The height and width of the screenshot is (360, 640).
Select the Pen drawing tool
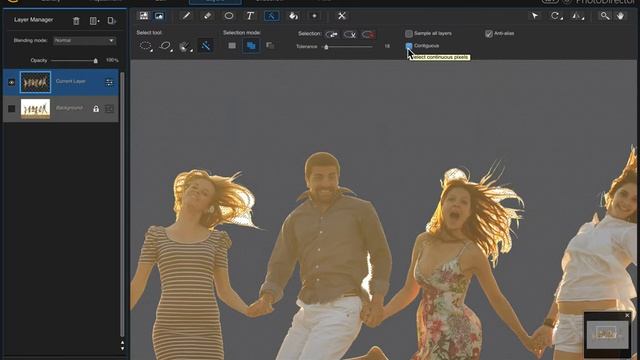coord(186,16)
